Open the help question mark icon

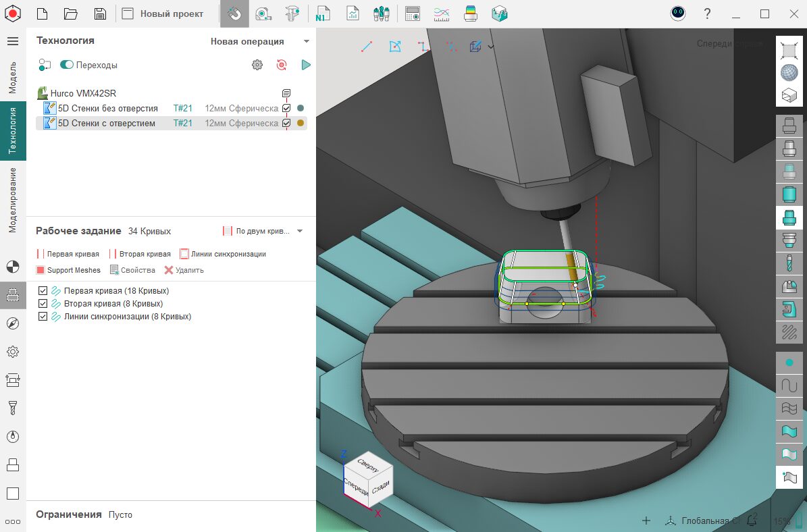[x=707, y=14]
